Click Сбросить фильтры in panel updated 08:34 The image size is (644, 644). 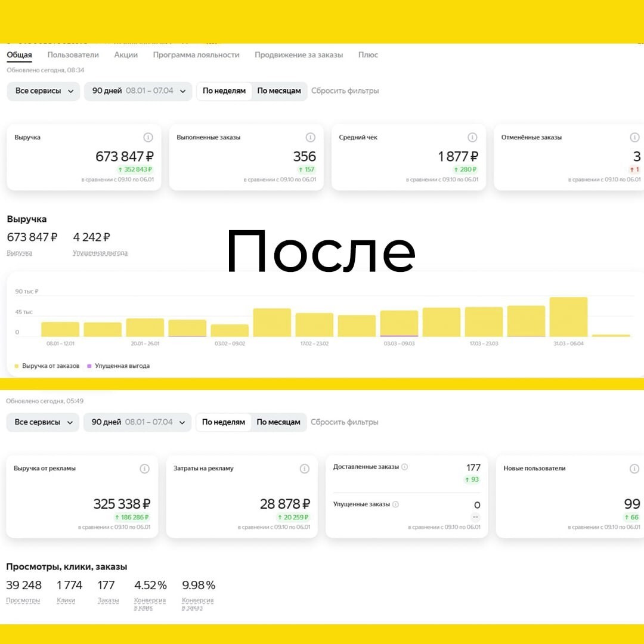(345, 91)
